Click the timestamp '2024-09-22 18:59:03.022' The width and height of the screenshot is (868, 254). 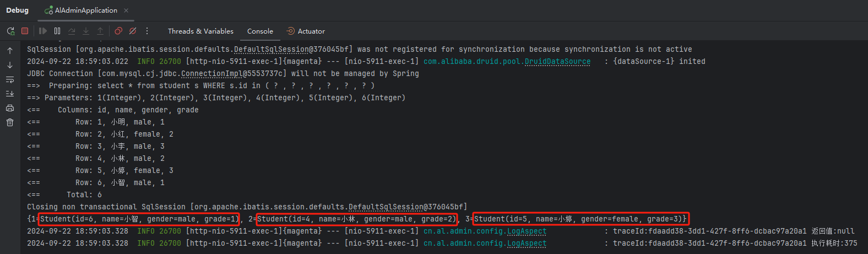coord(78,62)
